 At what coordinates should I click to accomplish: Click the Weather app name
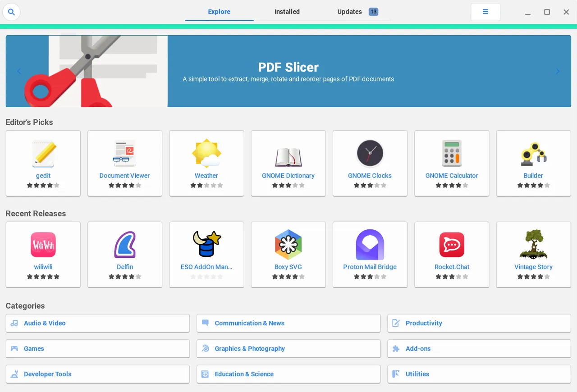206,176
